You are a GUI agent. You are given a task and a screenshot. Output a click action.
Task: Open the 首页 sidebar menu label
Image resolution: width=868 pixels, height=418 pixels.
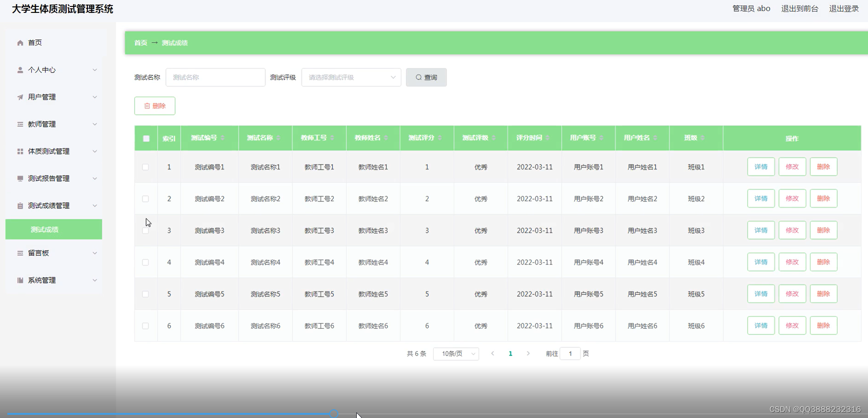[x=35, y=43]
